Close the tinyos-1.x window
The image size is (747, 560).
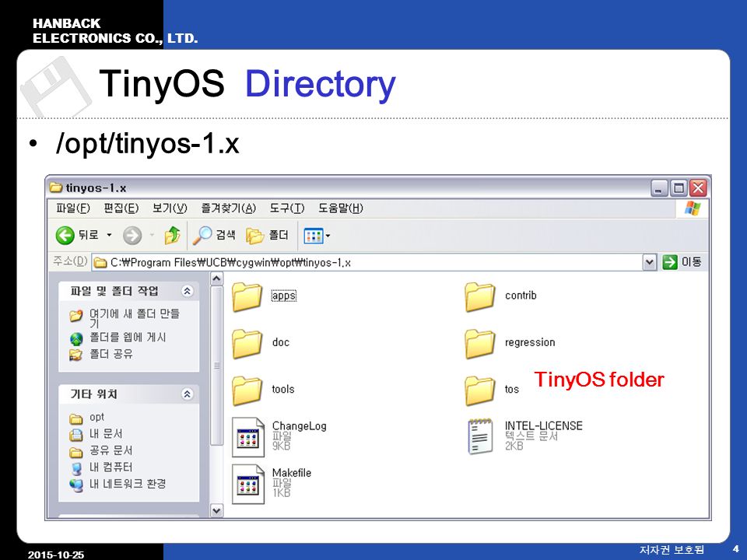click(x=698, y=188)
